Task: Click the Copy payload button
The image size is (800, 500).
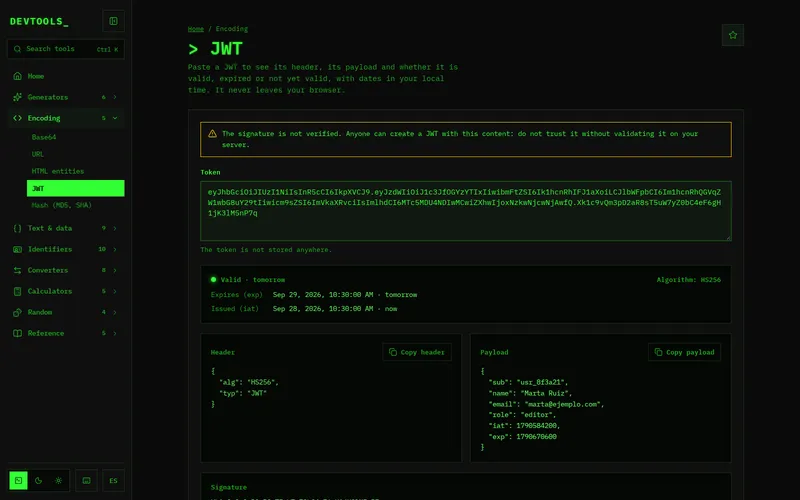Action: tap(684, 352)
